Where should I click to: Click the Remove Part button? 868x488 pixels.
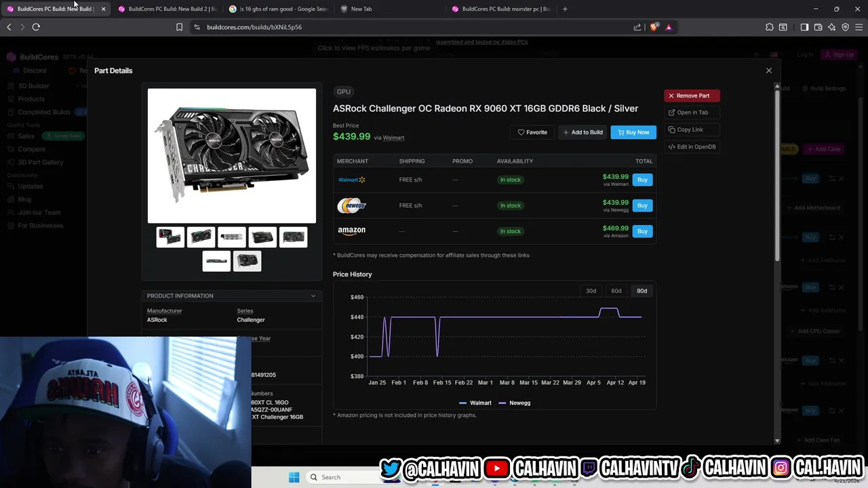692,96
